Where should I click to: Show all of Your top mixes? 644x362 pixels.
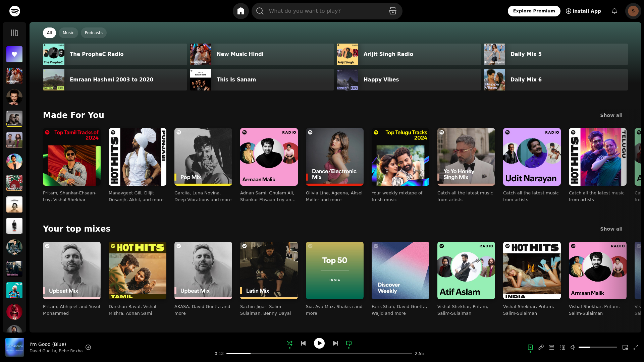point(611,229)
